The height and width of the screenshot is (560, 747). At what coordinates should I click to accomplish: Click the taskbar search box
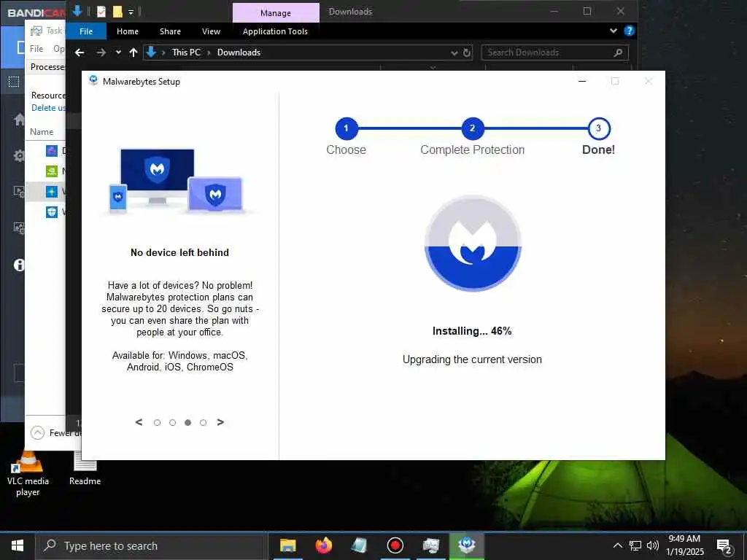tap(150, 545)
